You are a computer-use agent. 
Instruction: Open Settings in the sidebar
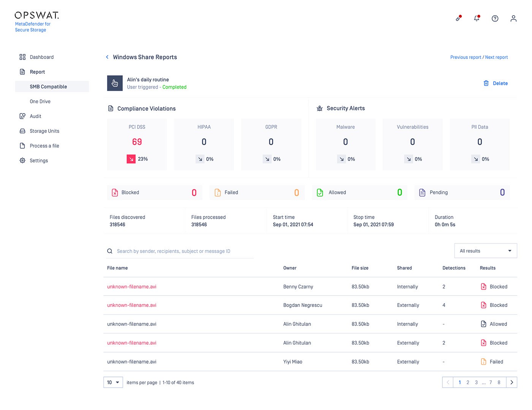pos(39,161)
